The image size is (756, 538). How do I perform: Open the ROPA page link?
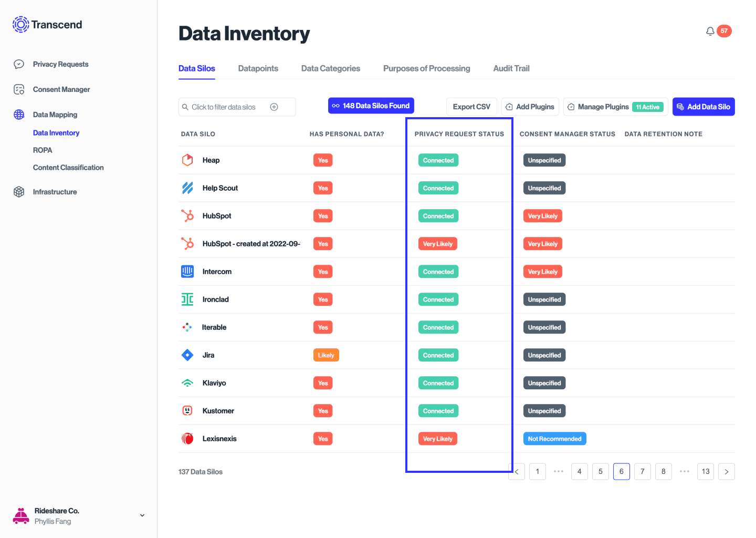(42, 150)
